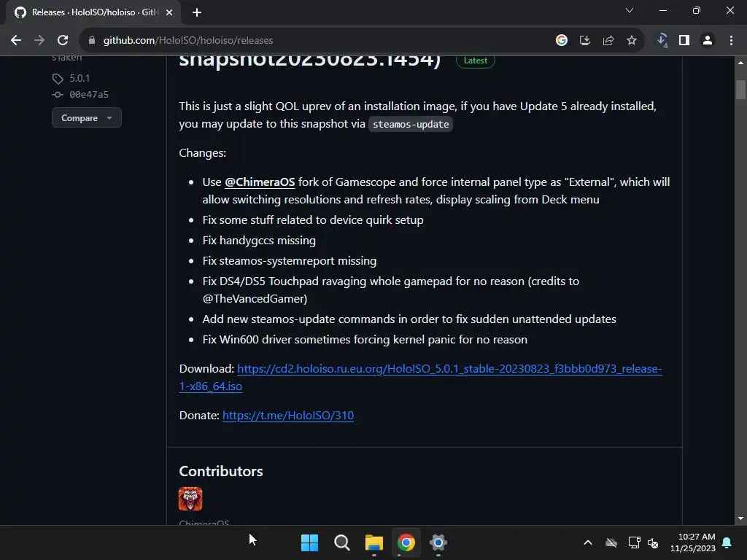Click scrollbar down arrow

(x=740, y=518)
